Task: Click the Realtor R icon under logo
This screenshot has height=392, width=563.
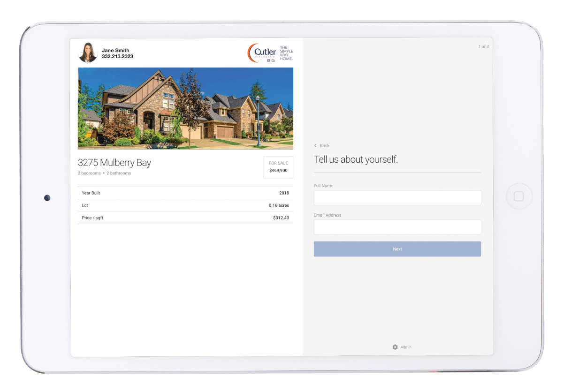Action: coord(269,60)
